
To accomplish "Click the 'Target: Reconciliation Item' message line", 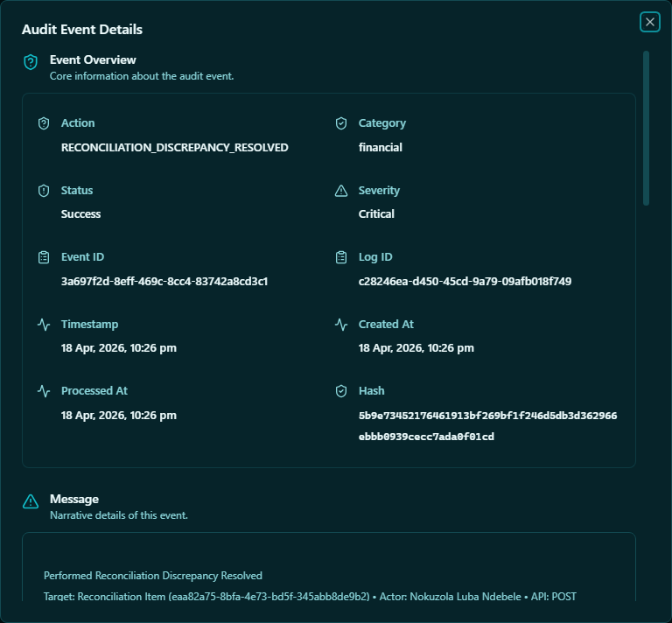I will (310, 597).
